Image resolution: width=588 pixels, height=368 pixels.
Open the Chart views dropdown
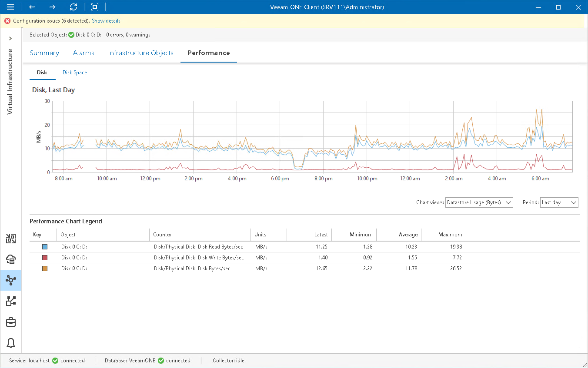(x=479, y=202)
